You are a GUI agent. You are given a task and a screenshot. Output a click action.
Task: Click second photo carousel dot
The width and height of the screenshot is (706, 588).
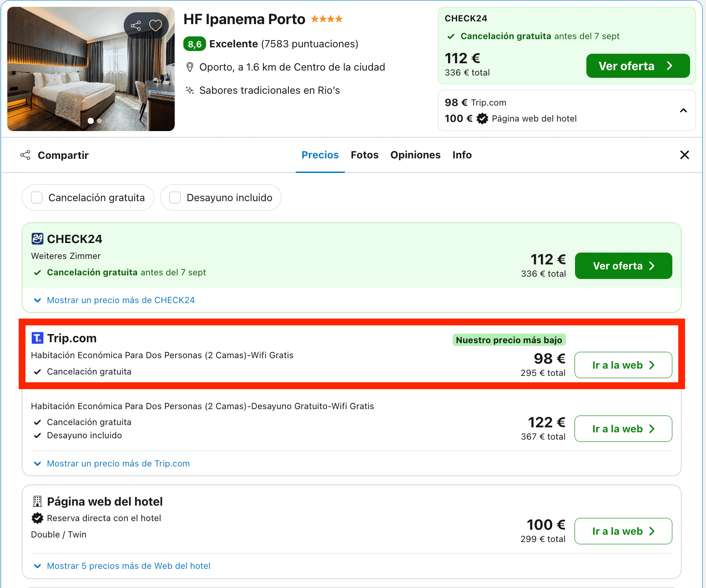click(100, 121)
